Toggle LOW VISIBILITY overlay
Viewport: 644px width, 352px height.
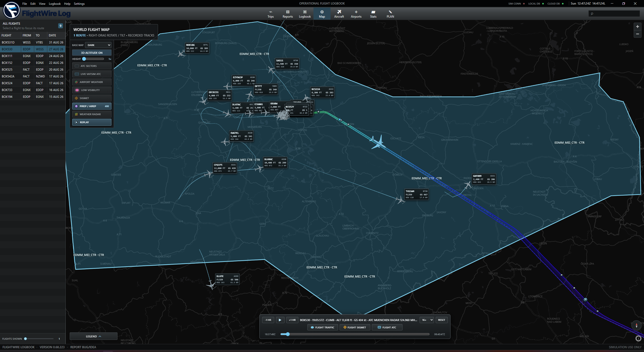tap(92, 90)
